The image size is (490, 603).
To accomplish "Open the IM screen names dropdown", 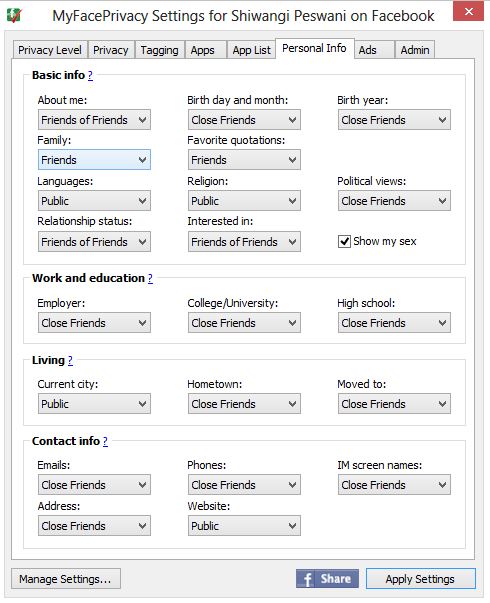I will pos(394,485).
